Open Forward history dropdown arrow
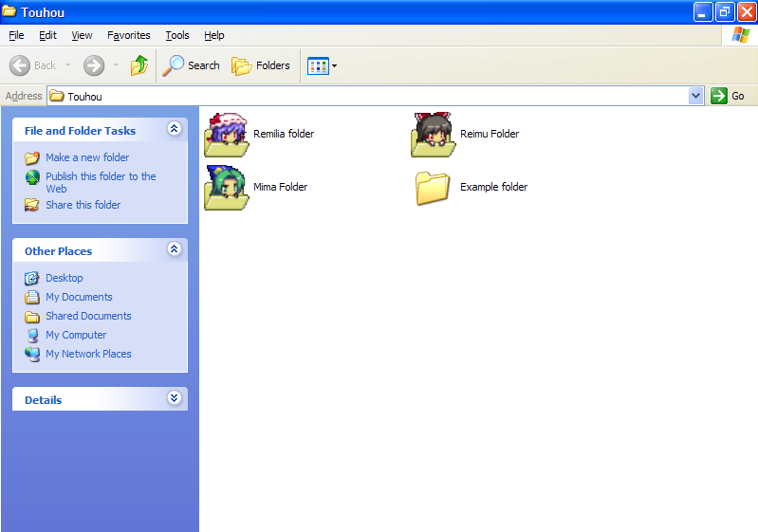Screen dimensions: 758x532 (x=116, y=64)
